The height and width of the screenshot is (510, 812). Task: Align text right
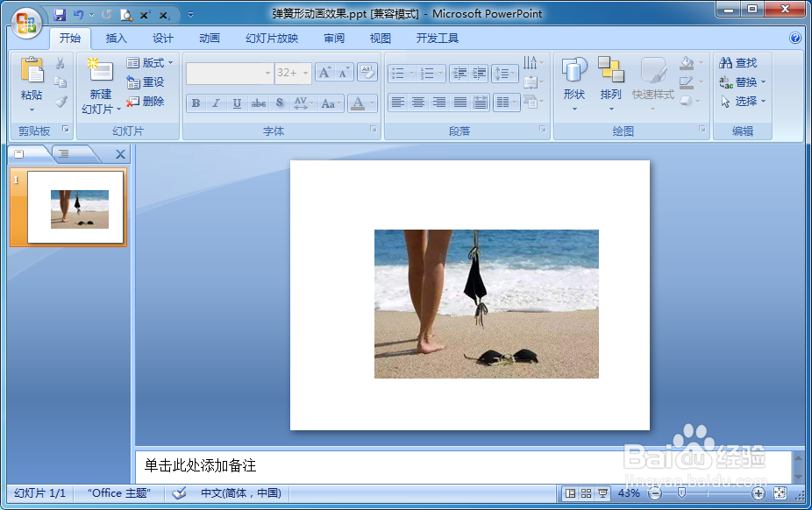439,102
